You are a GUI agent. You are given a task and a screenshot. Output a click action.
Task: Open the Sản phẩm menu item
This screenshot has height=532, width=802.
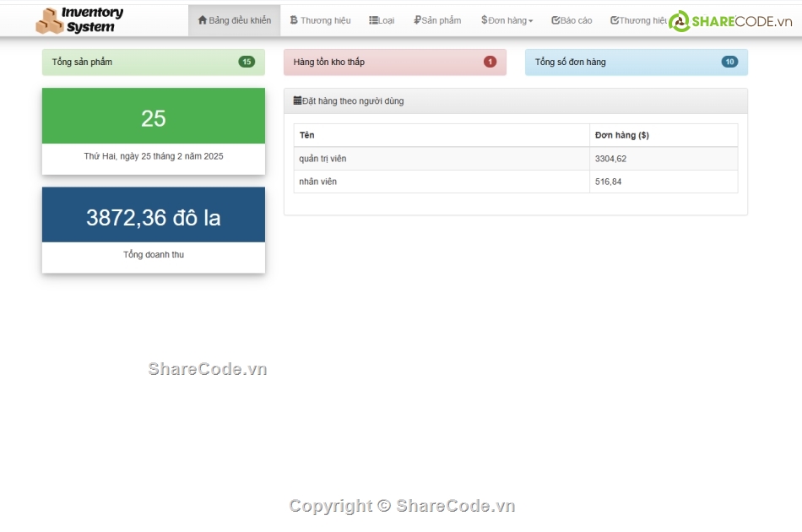pyautogui.click(x=437, y=20)
